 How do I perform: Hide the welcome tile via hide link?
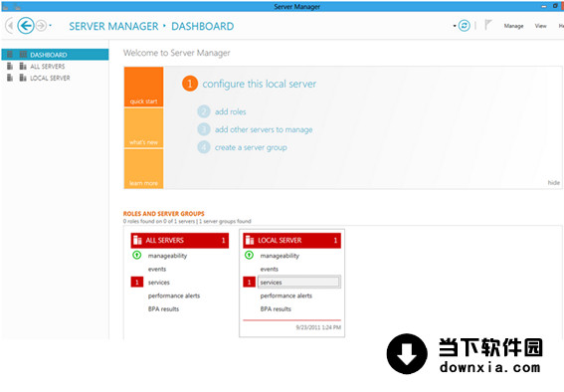[x=554, y=183]
